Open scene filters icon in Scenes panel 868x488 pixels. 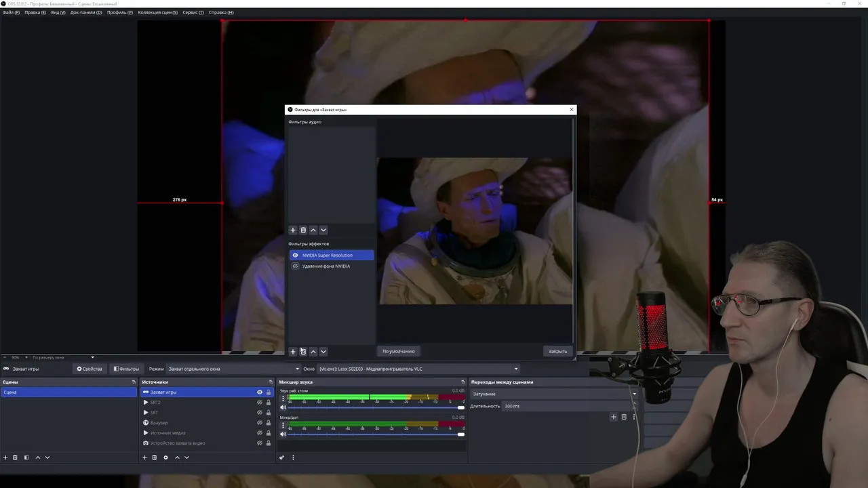26,457
